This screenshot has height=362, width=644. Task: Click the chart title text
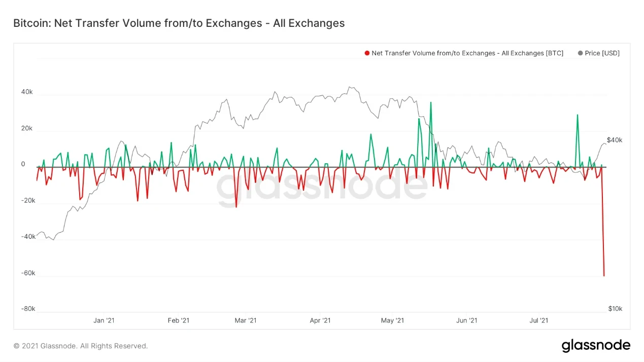[x=179, y=23]
